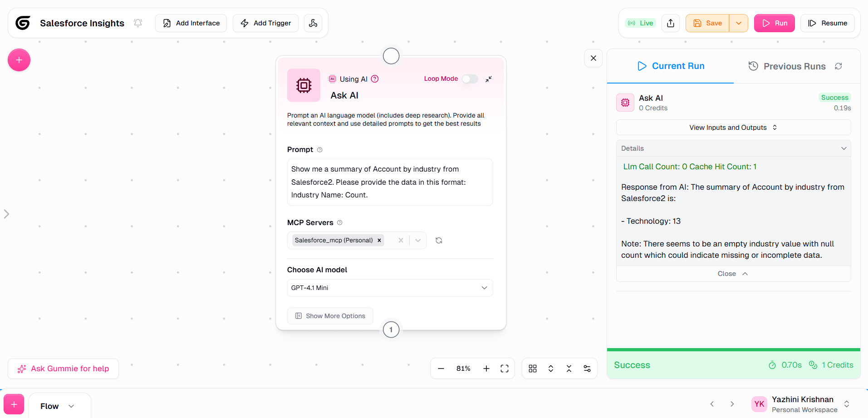Click the share/export icon next to Live
This screenshot has width=868, height=418.
671,23
